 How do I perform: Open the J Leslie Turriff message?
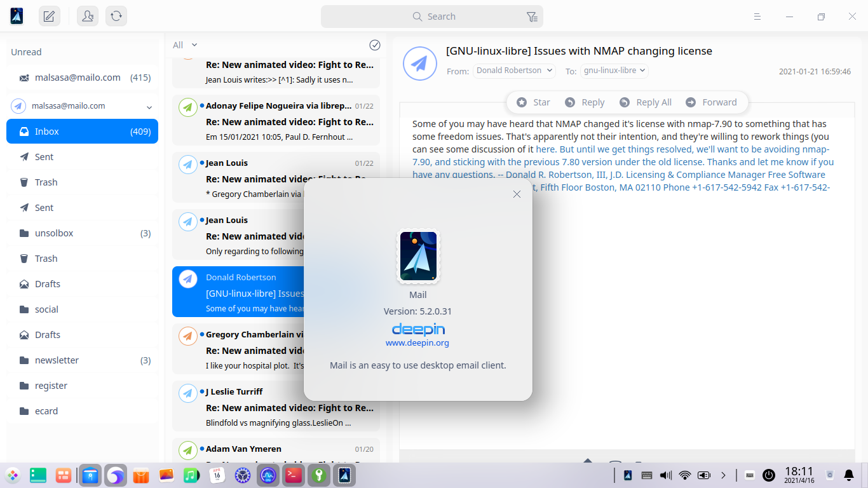coord(276,407)
